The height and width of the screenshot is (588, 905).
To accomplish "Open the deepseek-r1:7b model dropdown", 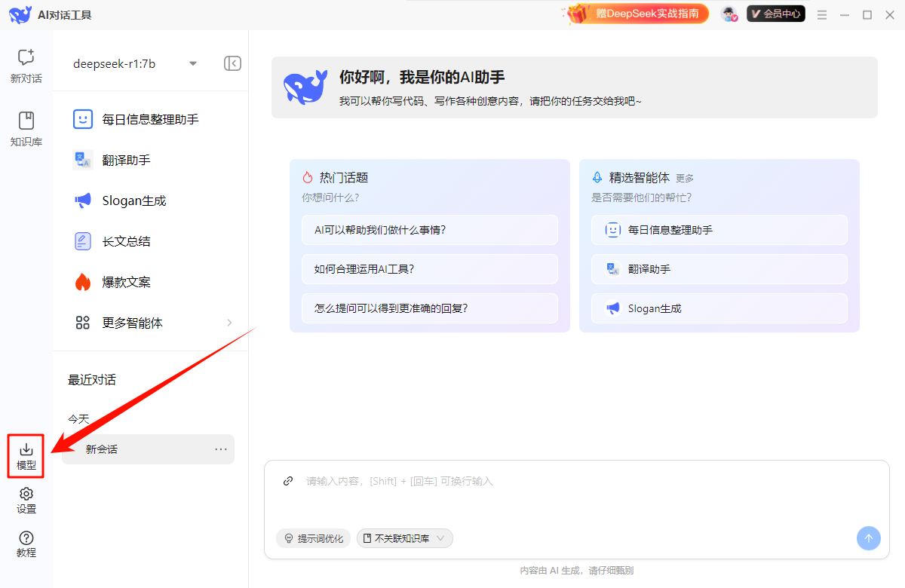I will coord(134,63).
